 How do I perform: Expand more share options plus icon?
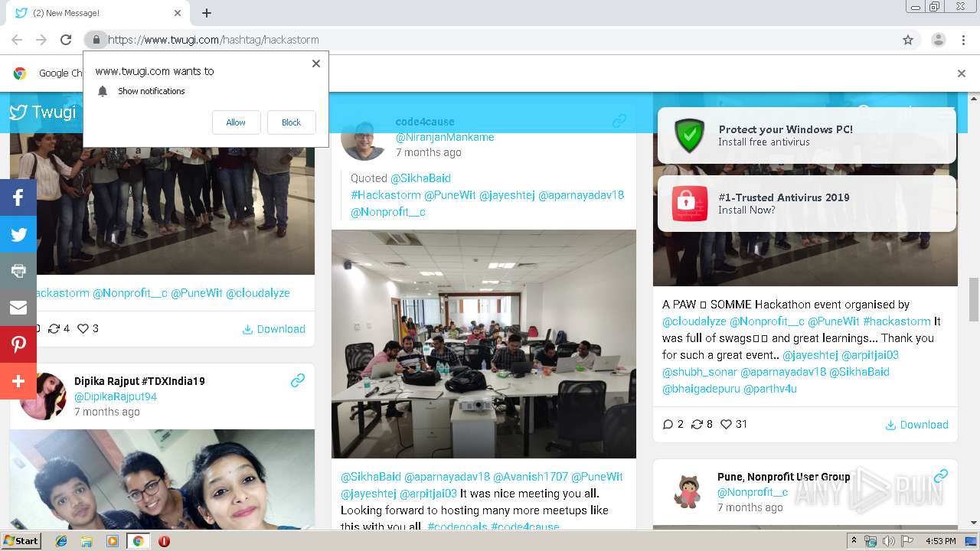[x=18, y=381]
